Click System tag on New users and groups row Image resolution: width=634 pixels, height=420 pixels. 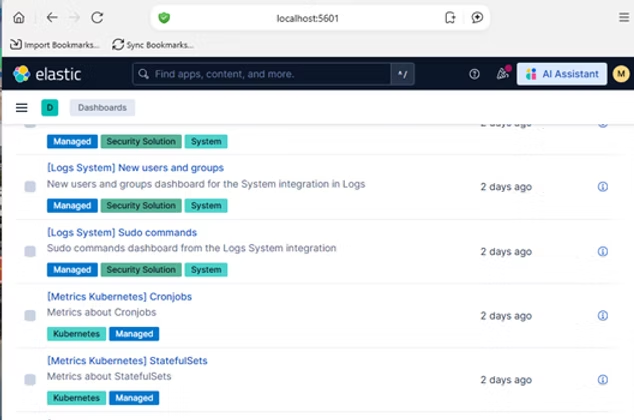coord(206,205)
